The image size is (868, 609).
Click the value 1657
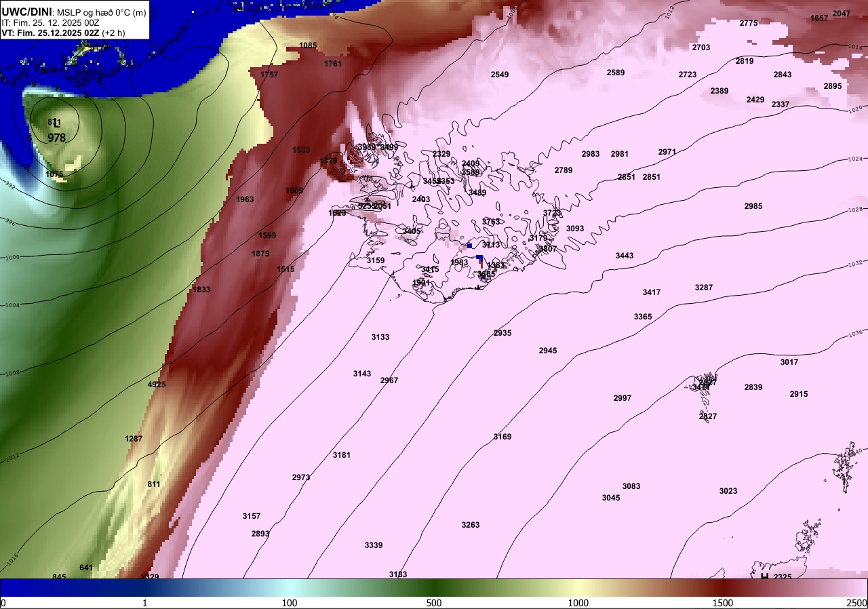819,18
